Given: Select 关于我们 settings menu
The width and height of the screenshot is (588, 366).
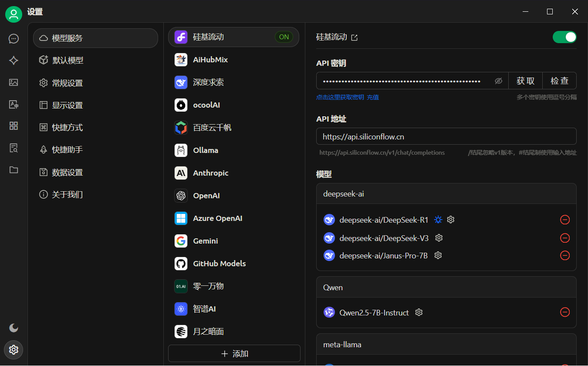Looking at the screenshot, I should [x=95, y=194].
